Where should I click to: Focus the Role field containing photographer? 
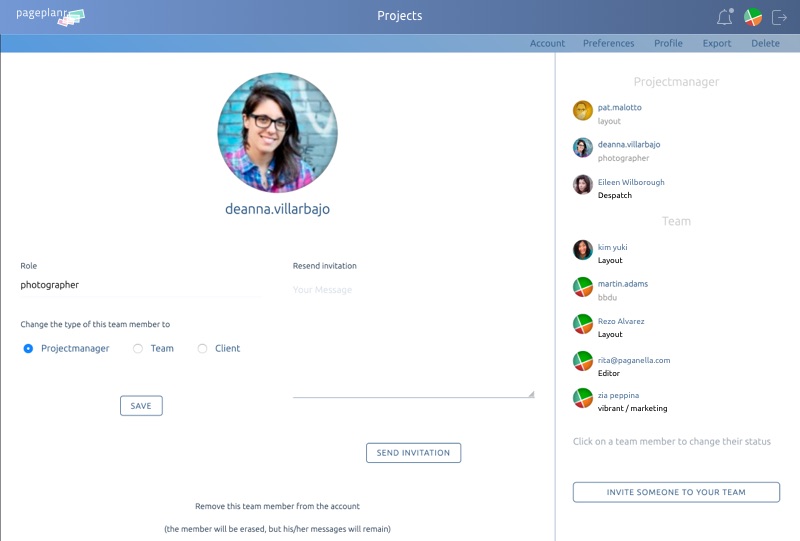[140, 285]
